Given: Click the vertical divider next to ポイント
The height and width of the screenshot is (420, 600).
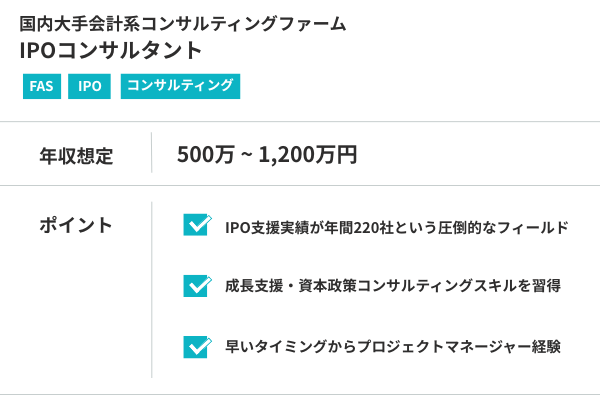Looking at the screenshot, I should pyautogui.click(x=152, y=290).
